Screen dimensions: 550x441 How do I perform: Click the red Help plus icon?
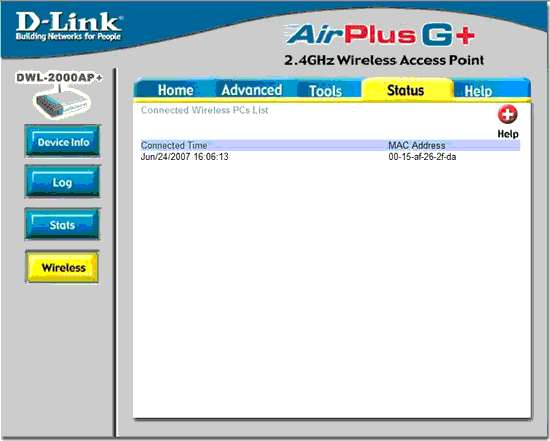pyautogui.click(x=507, y=114)
